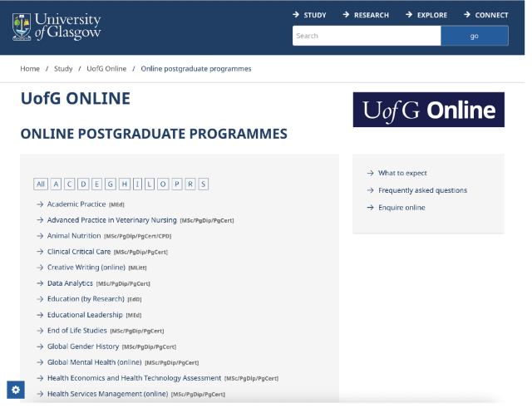Filter programmes by letter C
Viewport: 532px width, 408px height.
[x=70, y=184]
